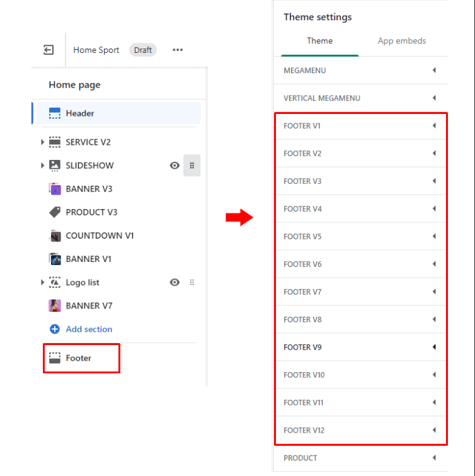Toggle visibility of the Logo list section
The width and height of the screenshot is (475, 476).
coord(175,283)
